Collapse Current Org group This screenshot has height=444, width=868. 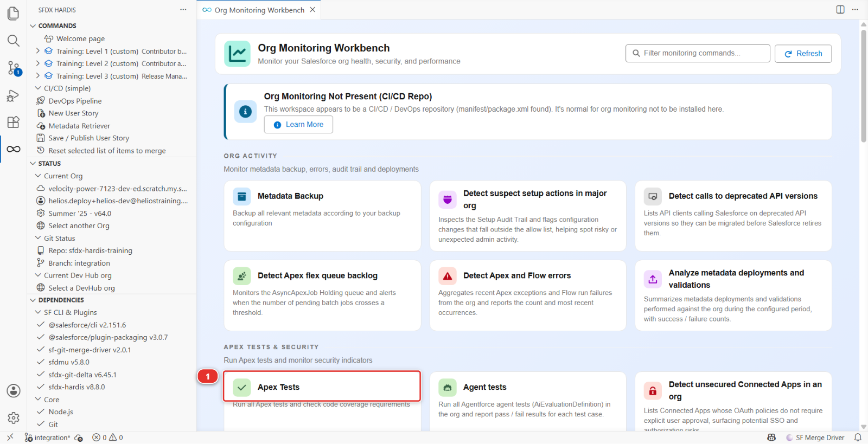pos(38,176)
